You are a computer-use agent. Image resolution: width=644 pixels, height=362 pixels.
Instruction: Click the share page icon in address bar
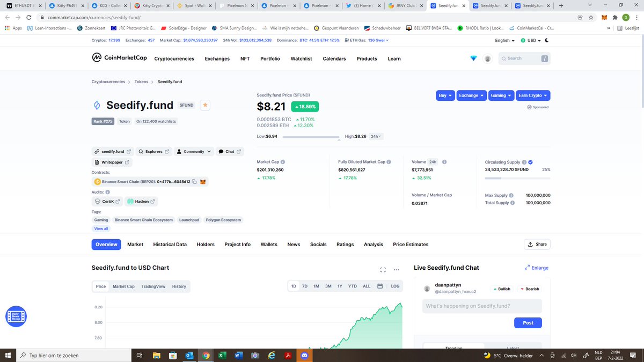(x=580, y=17)
